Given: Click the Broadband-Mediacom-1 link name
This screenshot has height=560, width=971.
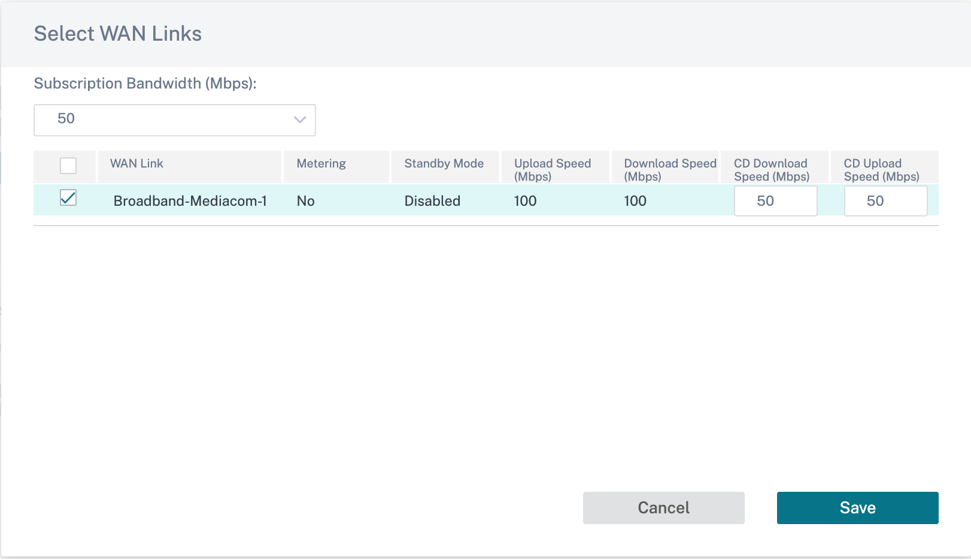Looking at the screenshot, I should click(x=190, y=201).
